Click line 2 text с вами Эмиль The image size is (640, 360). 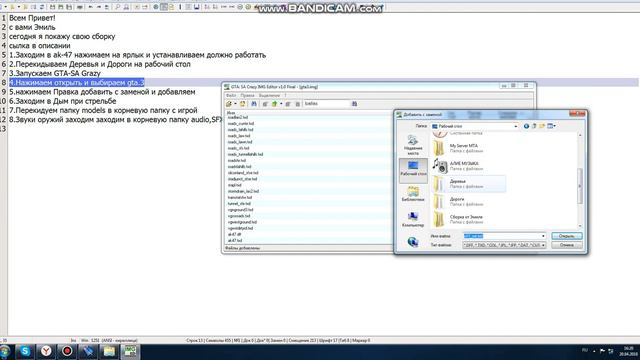coord(32,27)
